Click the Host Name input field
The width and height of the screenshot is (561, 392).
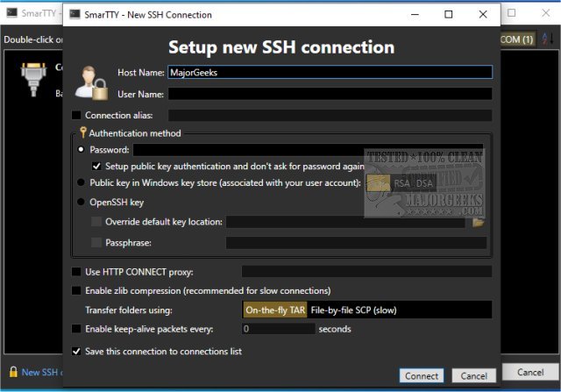(x=330, y=72)
